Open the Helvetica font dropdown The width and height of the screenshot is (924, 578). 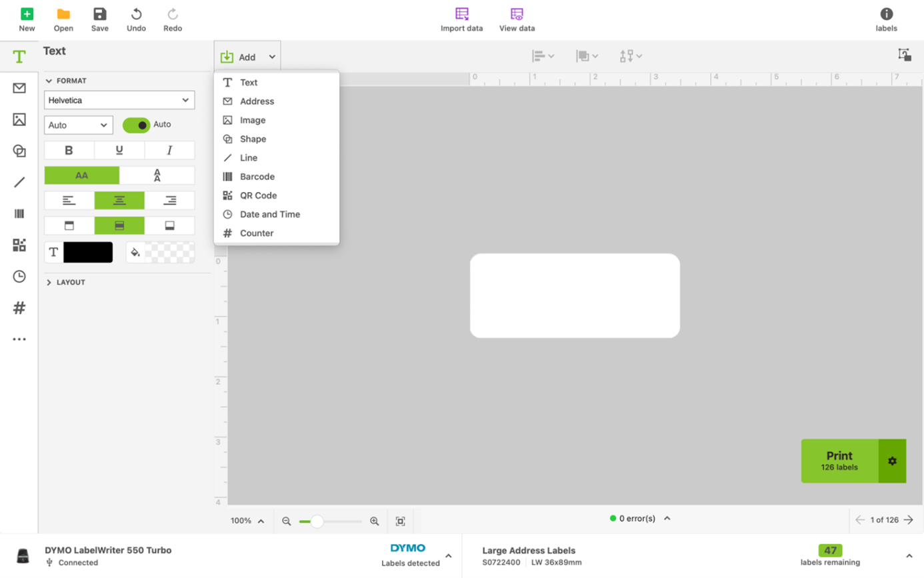[x=119, y=100]
